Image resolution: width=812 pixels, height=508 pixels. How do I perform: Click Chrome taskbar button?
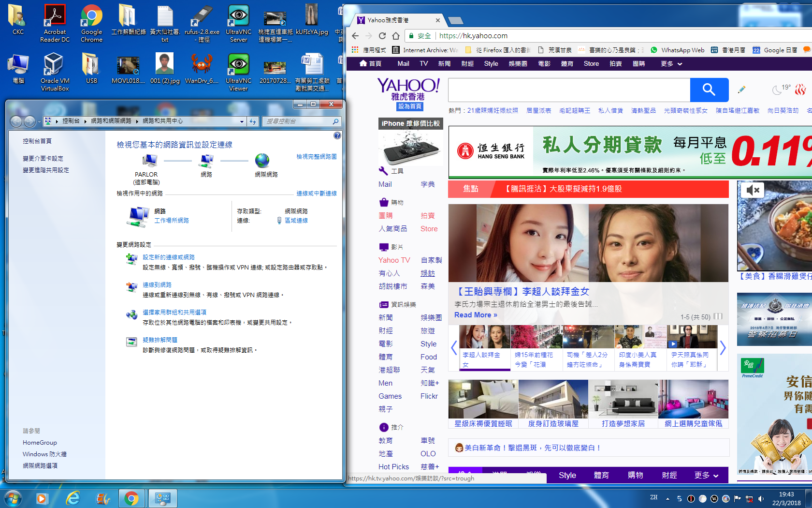[x=131, y=498]
